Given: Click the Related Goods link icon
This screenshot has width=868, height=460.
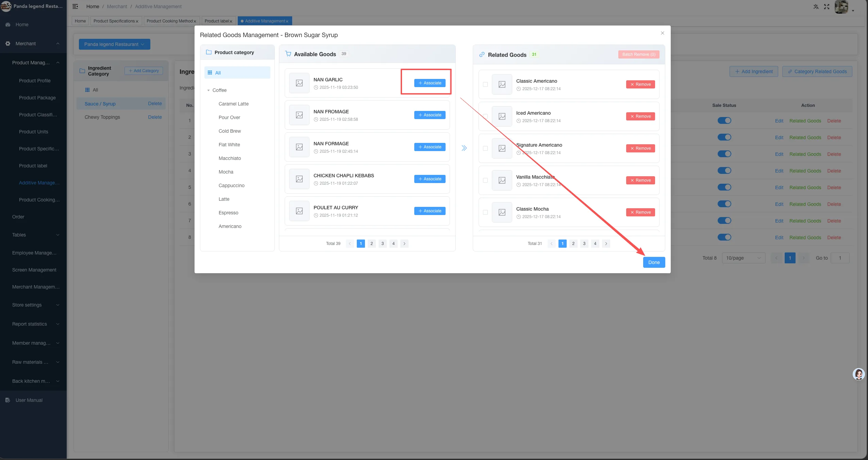Looking at the screenshot, I should pyautogui.click(x=482, y=54).
